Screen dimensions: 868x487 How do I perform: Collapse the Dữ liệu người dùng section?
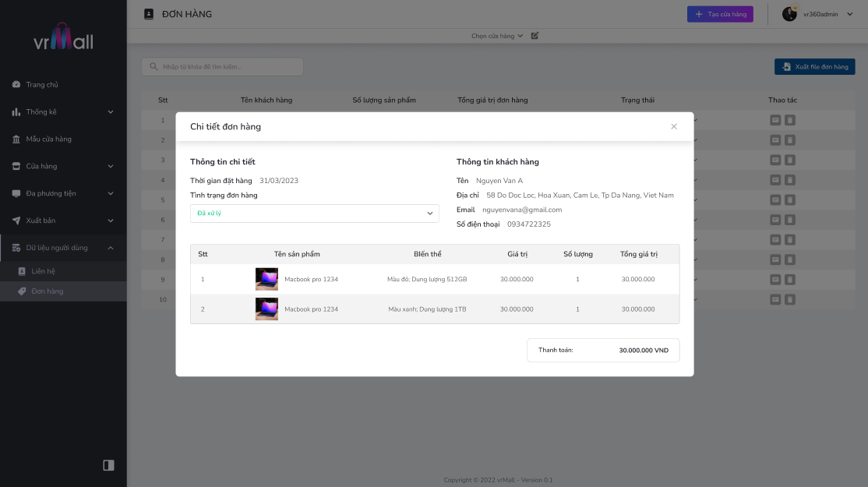[x=63, y=247]
